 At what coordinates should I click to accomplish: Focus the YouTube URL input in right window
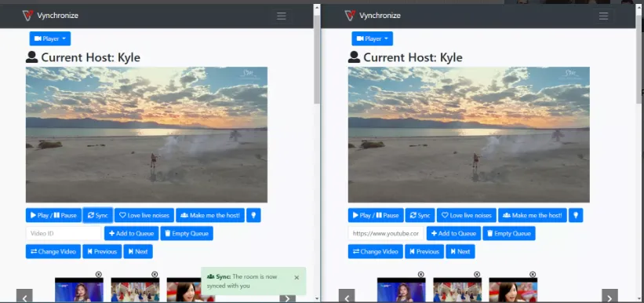click(386, 233)
